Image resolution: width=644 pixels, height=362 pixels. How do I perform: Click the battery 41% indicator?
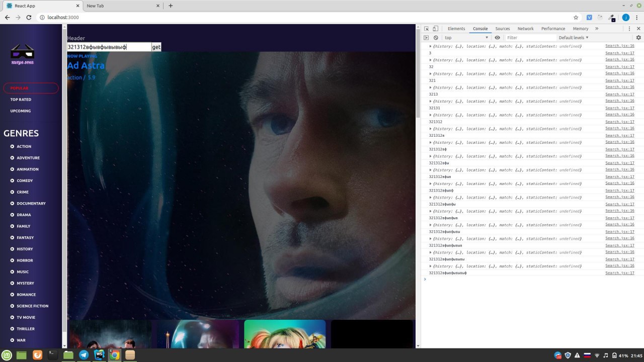click(620, 355)
